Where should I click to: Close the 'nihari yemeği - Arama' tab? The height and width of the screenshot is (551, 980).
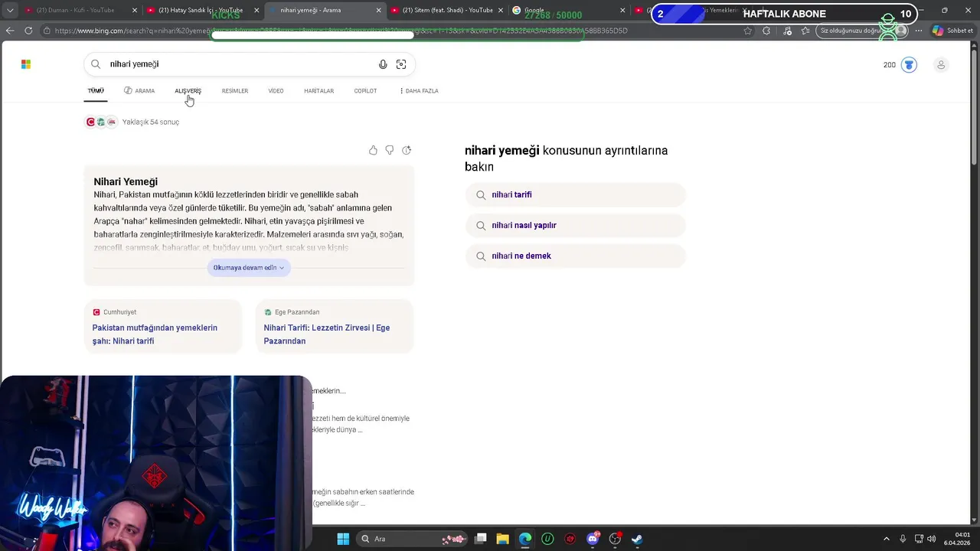[378, 10]
